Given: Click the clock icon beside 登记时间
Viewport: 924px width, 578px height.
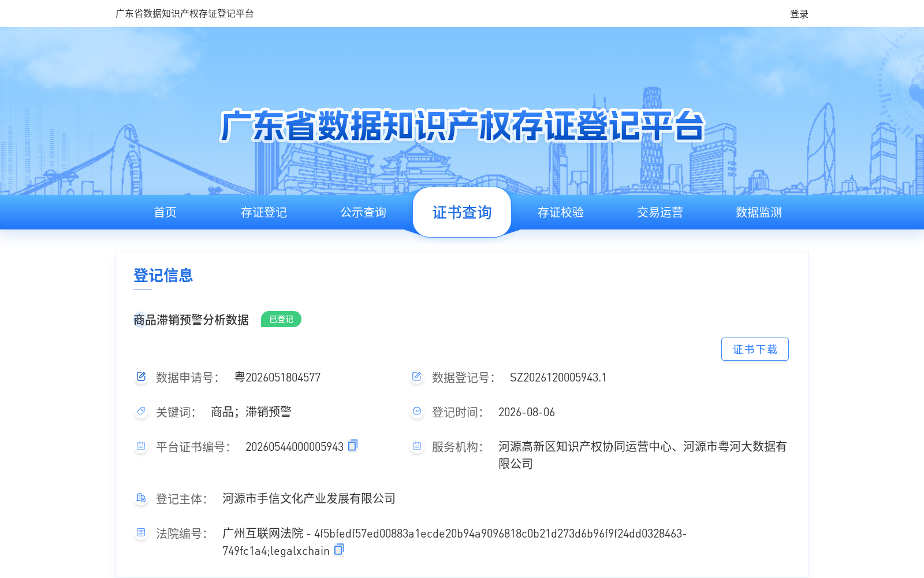Looking at the screenshot, I should [417, 412].
